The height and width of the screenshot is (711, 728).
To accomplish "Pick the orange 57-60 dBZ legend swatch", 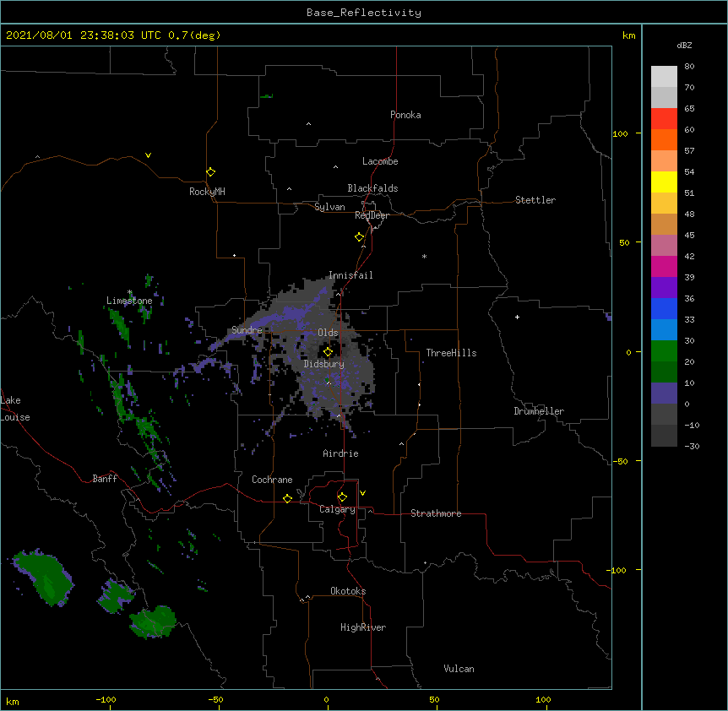I will pyautogui.click(x=664, y=139).
